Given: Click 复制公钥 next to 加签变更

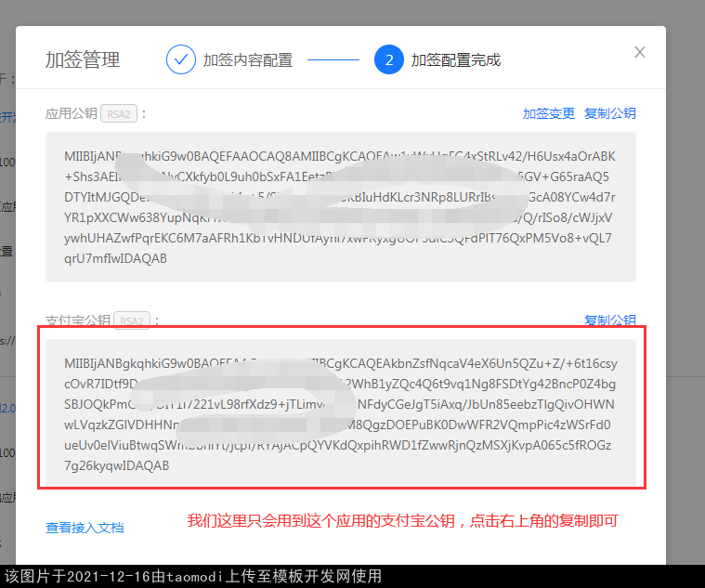Looking at the screenshot, I should (x=610, y=113).
